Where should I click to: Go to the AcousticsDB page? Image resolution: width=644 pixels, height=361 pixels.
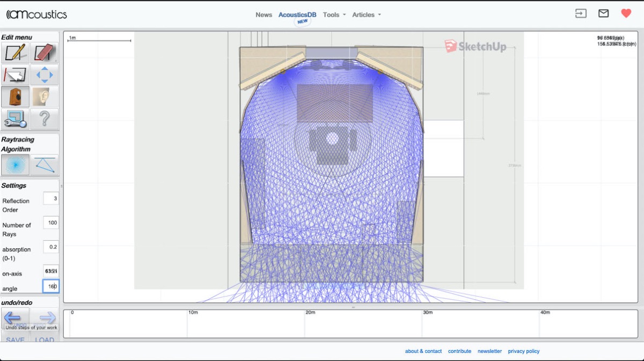tap(297, 15)
